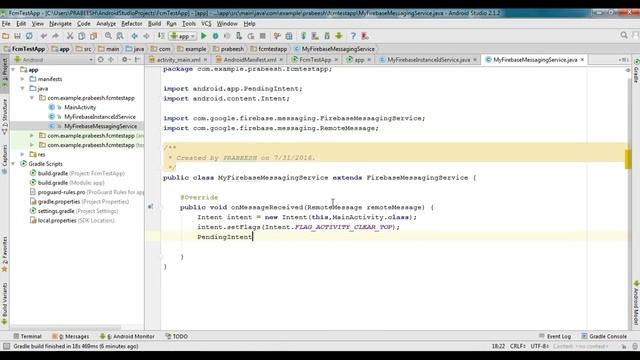This screenshot has width=640, height=360.
Task: Click the Paste toolbar icon
Action: [93, 36]
